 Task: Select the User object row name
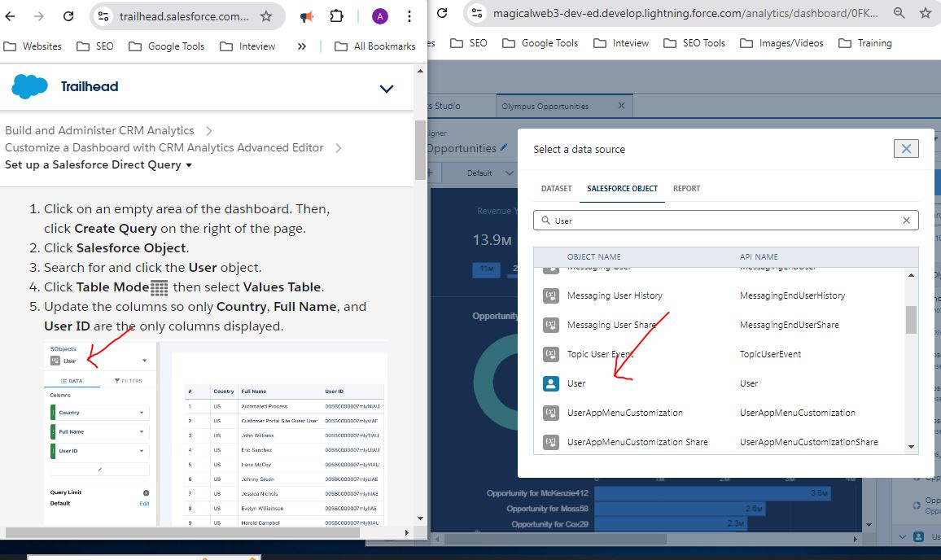click(576, 383)
